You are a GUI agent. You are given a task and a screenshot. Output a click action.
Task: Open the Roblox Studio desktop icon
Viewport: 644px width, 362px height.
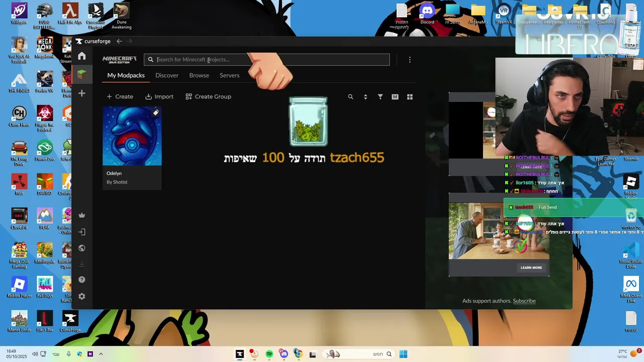tap(631, 187)
